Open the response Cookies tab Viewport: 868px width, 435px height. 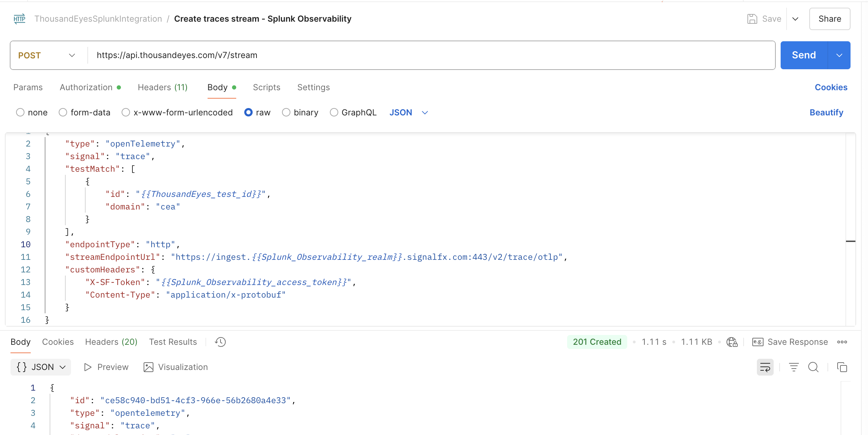(x=58, y=342)
